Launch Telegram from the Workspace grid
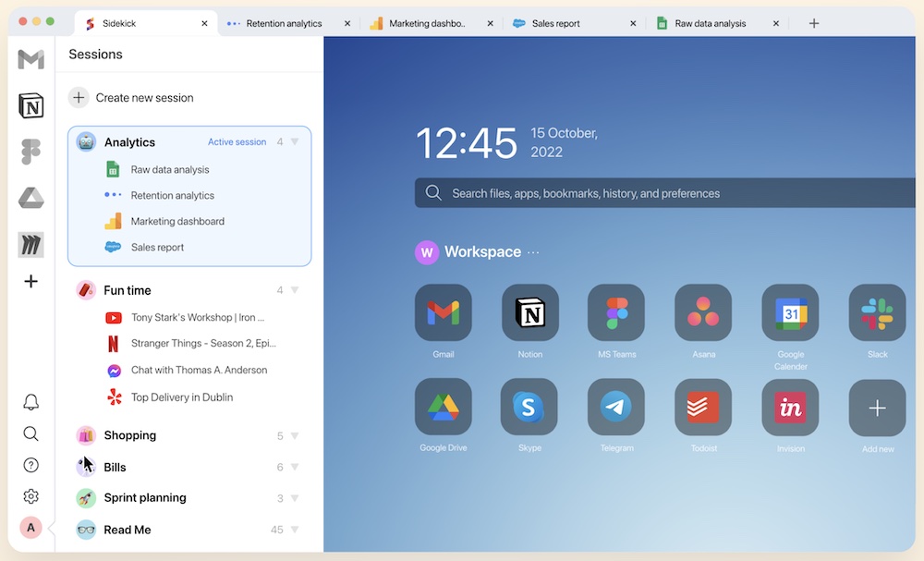The height and width of the screenshot is (561, 924). pos(615,408)
